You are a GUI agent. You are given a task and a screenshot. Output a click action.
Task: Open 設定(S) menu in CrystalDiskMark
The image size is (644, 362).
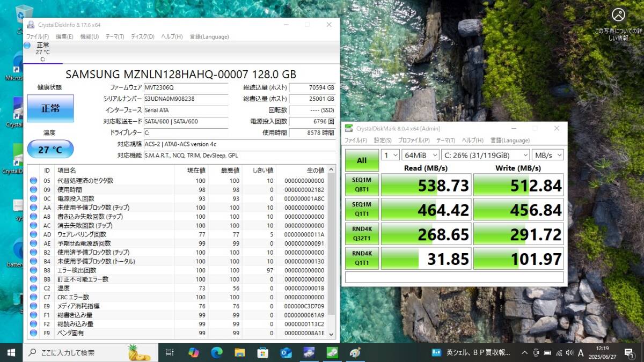(383, 140)
